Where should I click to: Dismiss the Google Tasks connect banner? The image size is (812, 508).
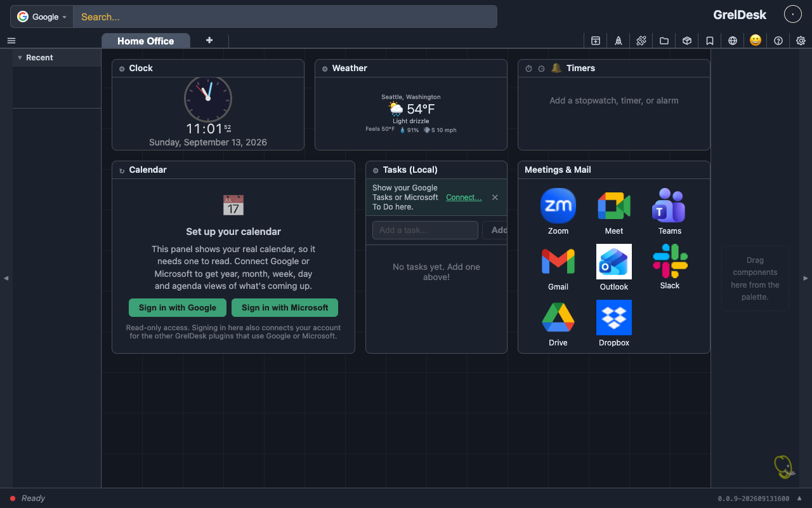[x=495, y=197]
